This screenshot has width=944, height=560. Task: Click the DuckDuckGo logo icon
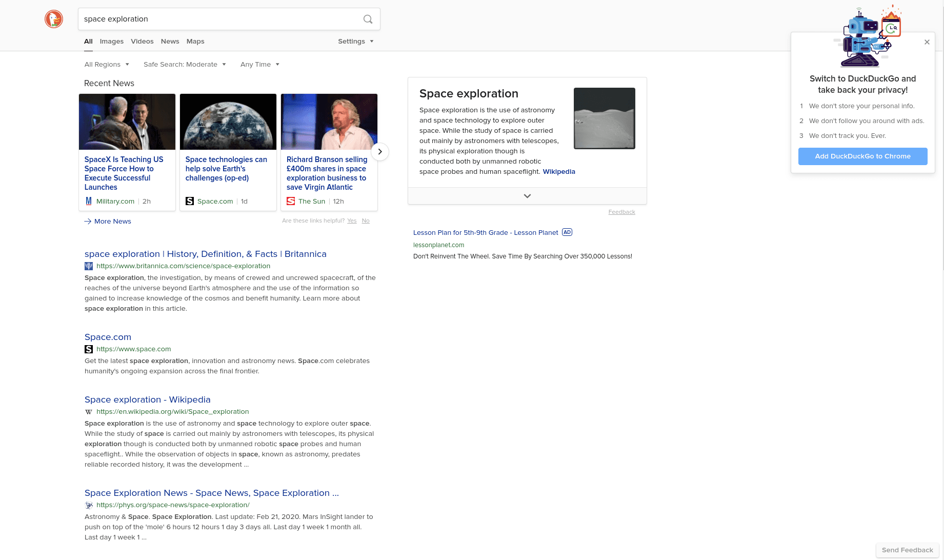click(x=54, y=19)
